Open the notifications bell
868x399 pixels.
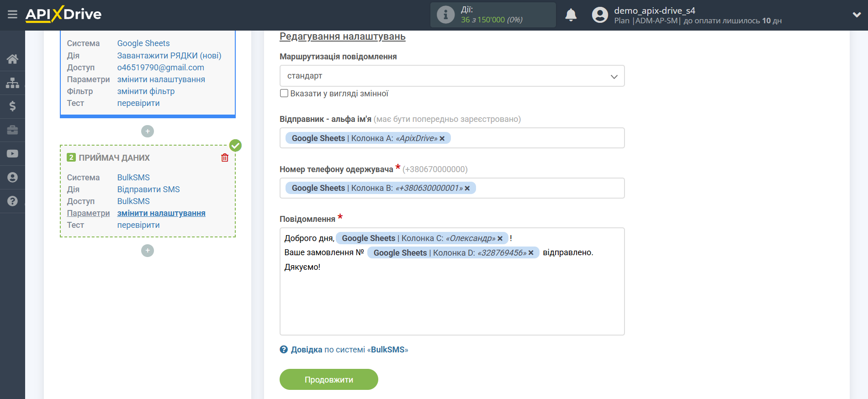click(571, 15)
